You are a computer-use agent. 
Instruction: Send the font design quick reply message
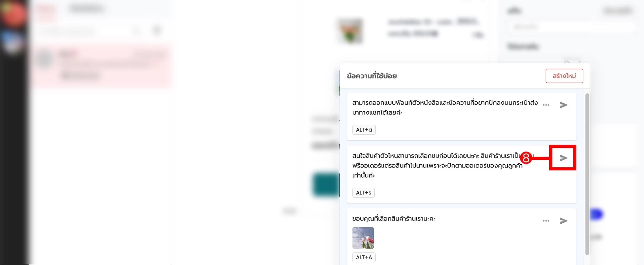click(564, 105)
